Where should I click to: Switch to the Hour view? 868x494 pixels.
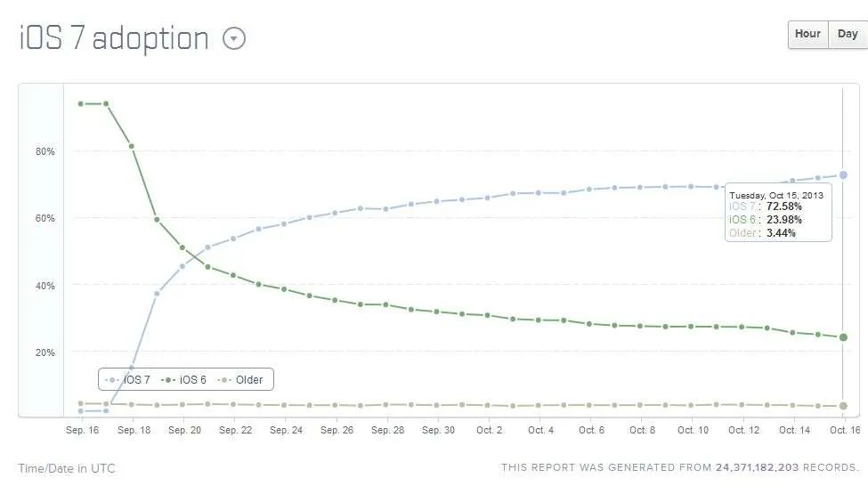tap(807, 35)
